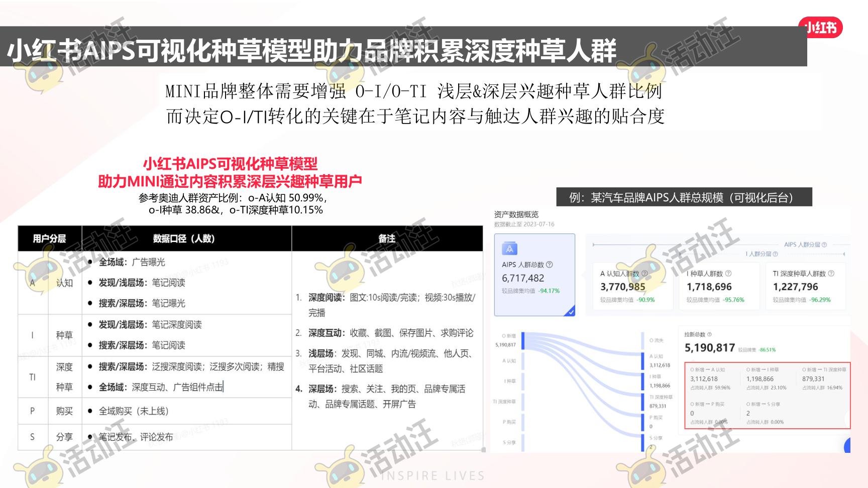The height and width of the screenshot is (488, 868).
Task: Click the O 新增 → P 购买 metric
Action: coord(708,413)
